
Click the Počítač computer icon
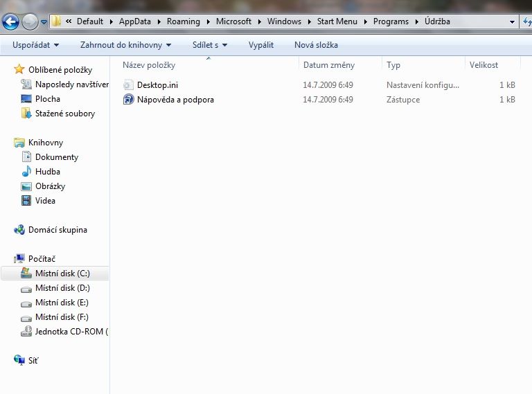pos(19,259)
